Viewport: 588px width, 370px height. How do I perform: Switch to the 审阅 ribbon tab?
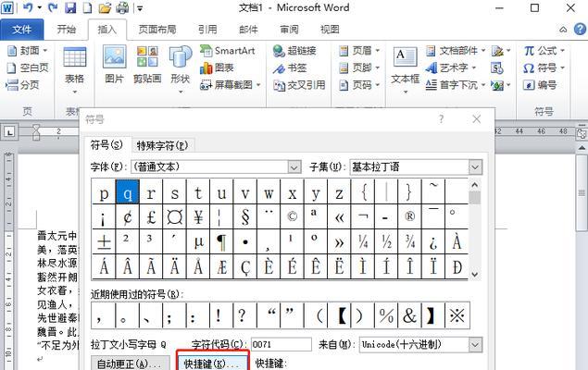pos(289,30)
